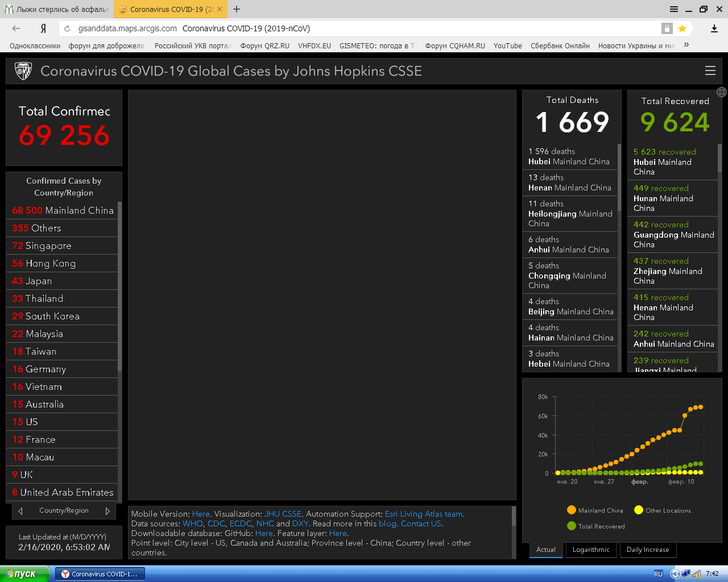Click the address bar URL field

[x=364, y=28]
